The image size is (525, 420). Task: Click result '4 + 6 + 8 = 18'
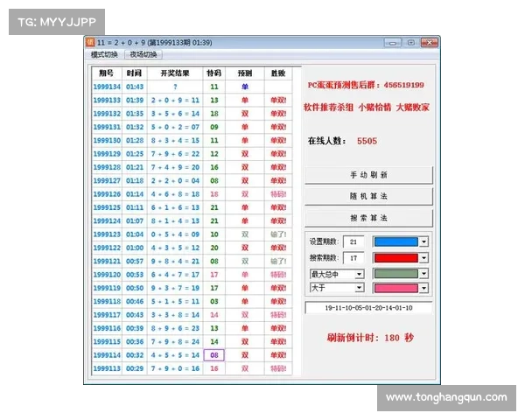175,194
